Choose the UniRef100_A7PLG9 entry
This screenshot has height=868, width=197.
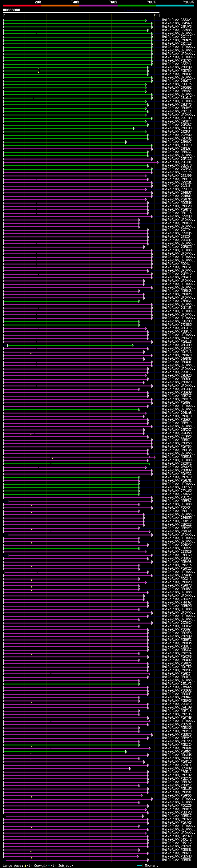click(x=177, y=555)
